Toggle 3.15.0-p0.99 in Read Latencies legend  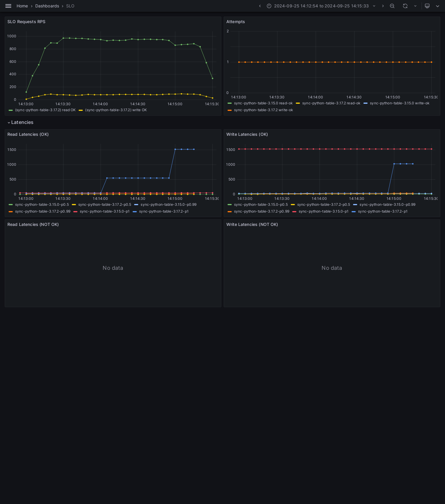tap(169, 205)
